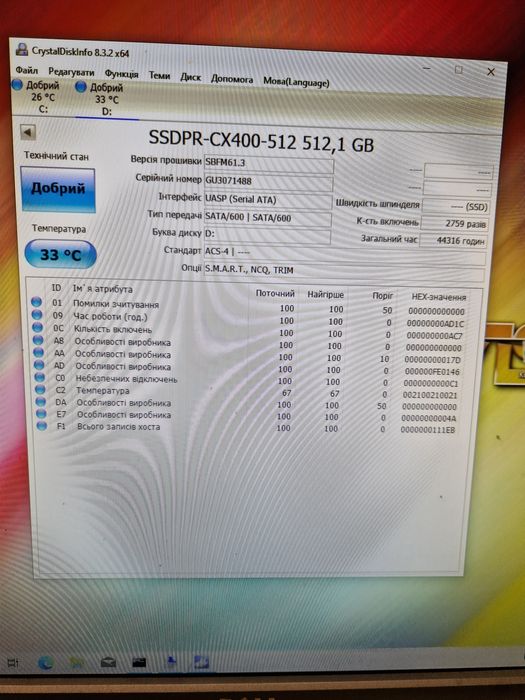Screen dimensions: 525x700
Task: Click the HEX-значення column header
Action: pos(438,297)
